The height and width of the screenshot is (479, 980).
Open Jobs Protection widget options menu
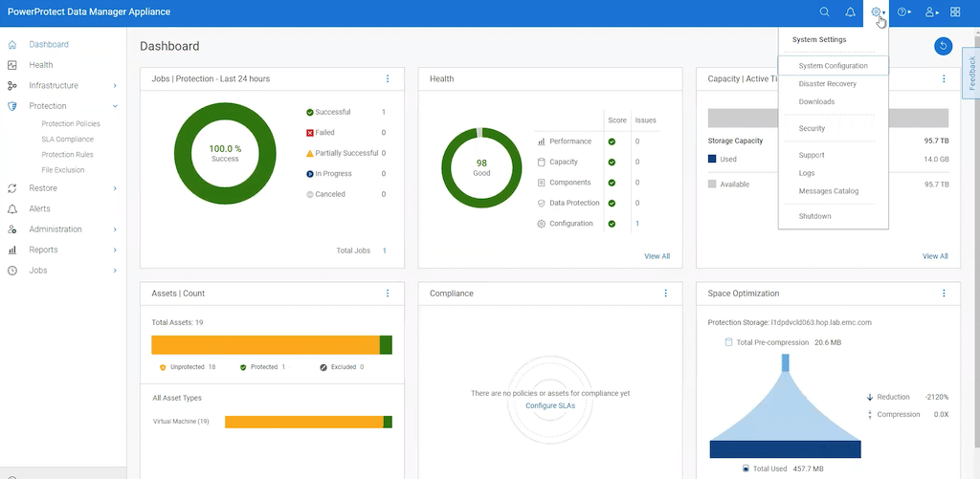[388, 78]
